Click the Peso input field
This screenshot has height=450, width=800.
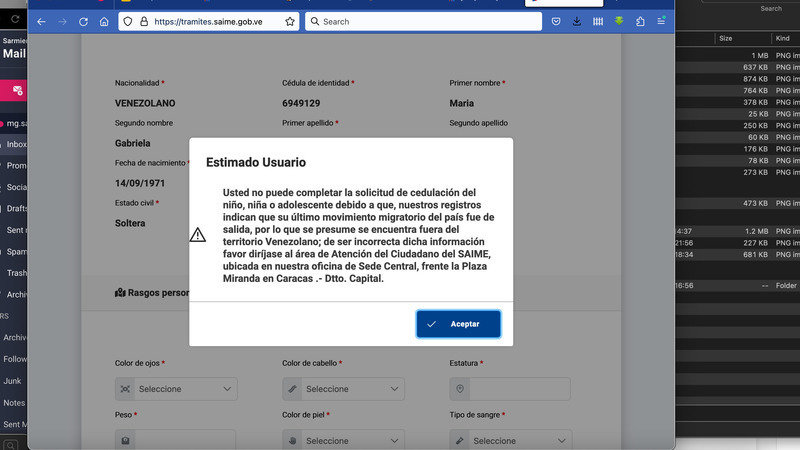(x=185, y=440)
